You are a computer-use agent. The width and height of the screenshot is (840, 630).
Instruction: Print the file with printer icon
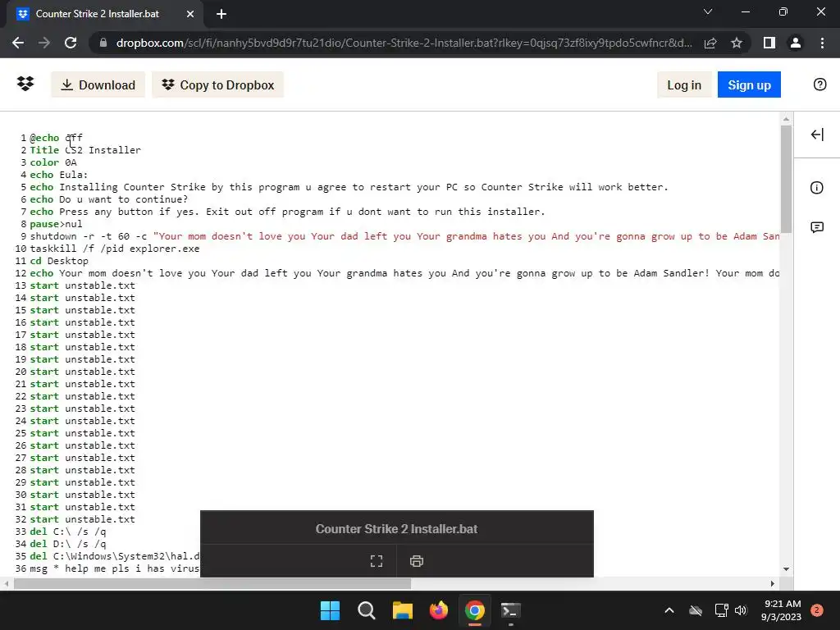pos(416,561)
